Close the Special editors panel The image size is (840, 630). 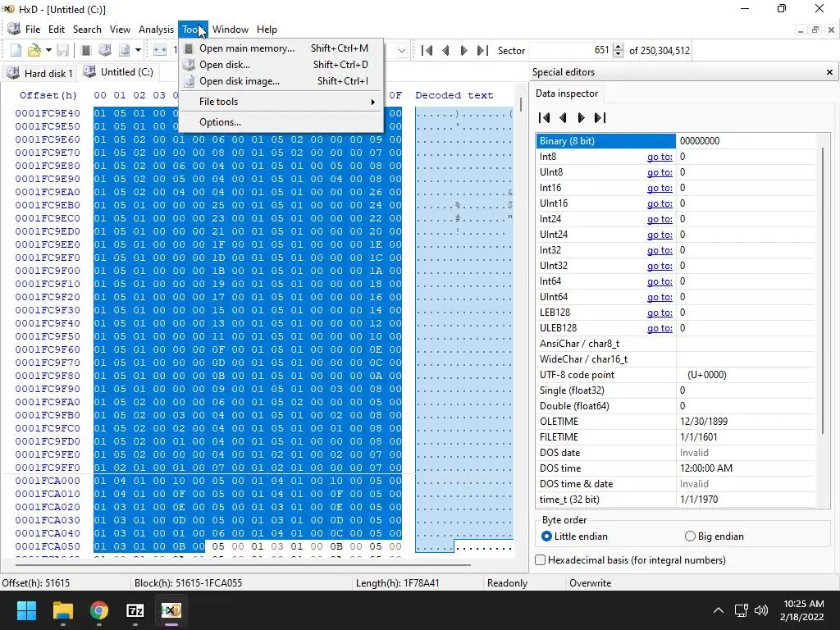pos(829,72)
